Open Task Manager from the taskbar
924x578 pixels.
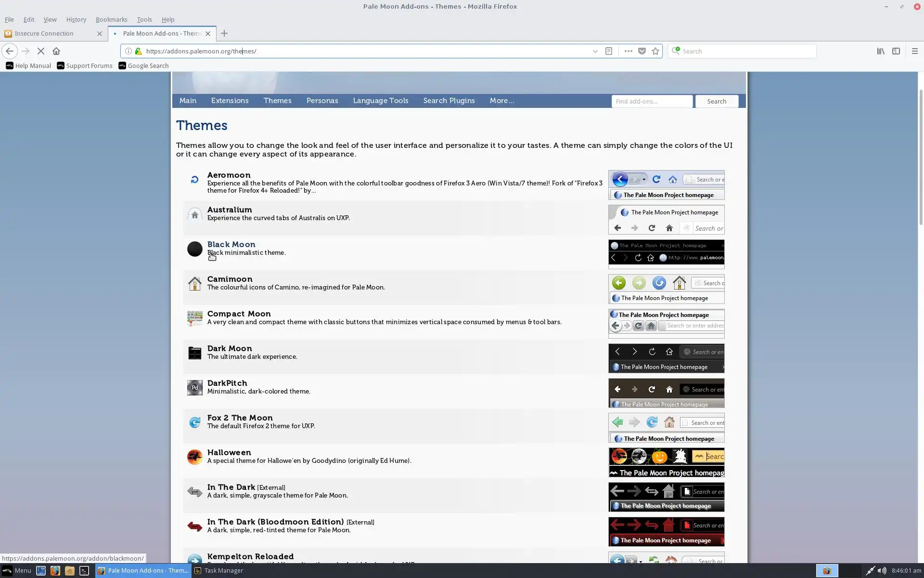219,570
